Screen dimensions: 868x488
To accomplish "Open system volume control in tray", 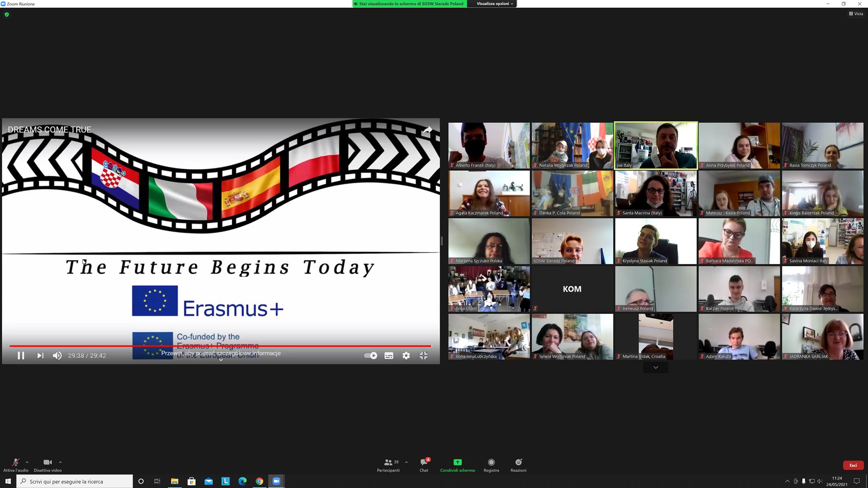I will click(820, 481).
